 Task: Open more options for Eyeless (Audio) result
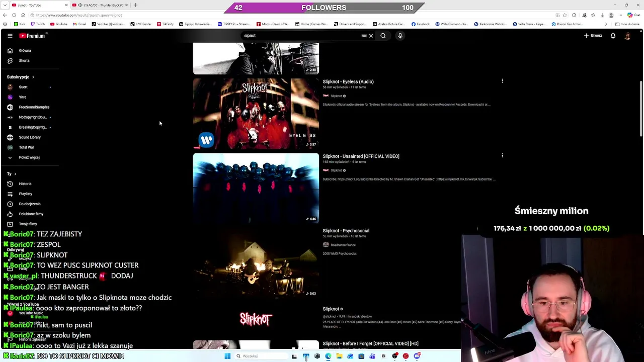(502, 81)
